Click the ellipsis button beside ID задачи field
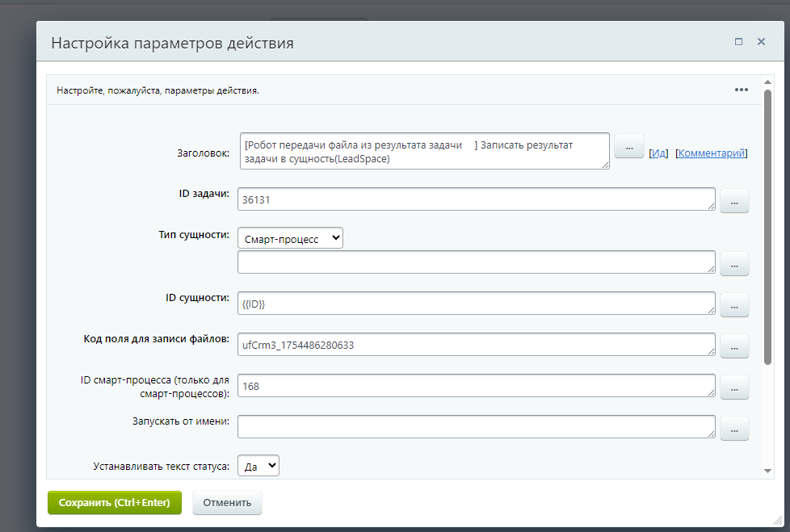This screenshot has width=790, height=532. pyautogui.click(x=734, y=201)
